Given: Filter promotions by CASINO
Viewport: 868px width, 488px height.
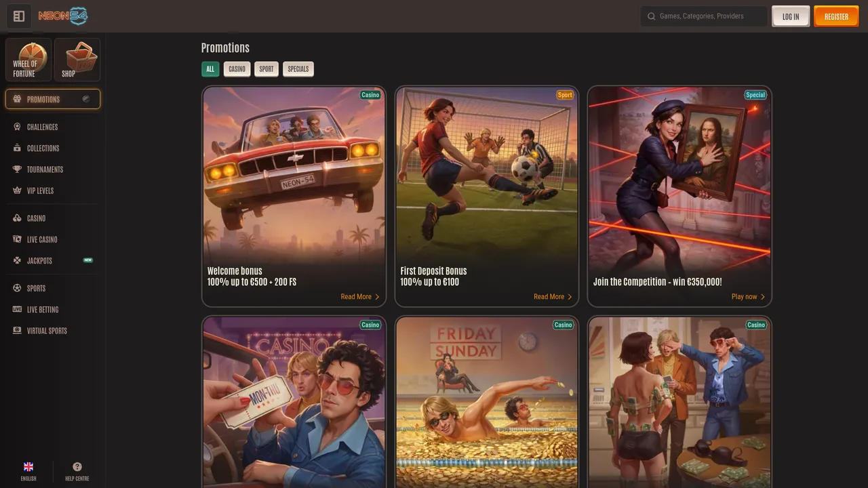Looking at the screenshot, I should click(237, 68).
